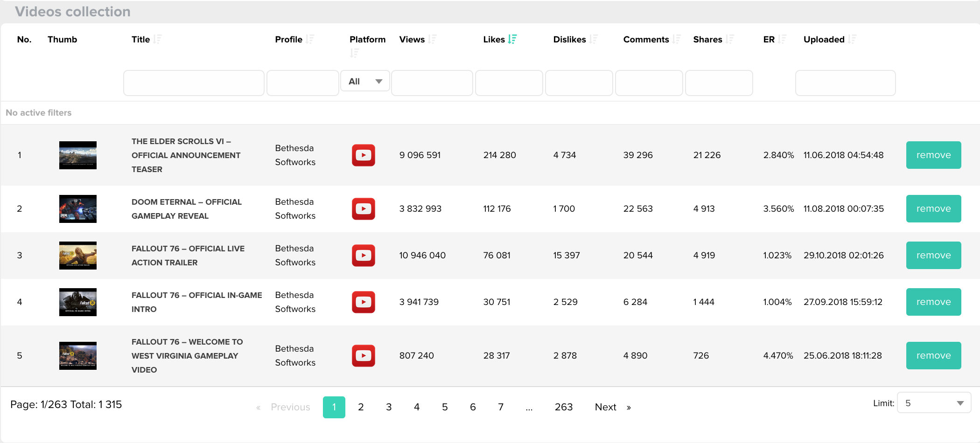
Task: Click views value '10 946 040'
Action: pos(422,256)
